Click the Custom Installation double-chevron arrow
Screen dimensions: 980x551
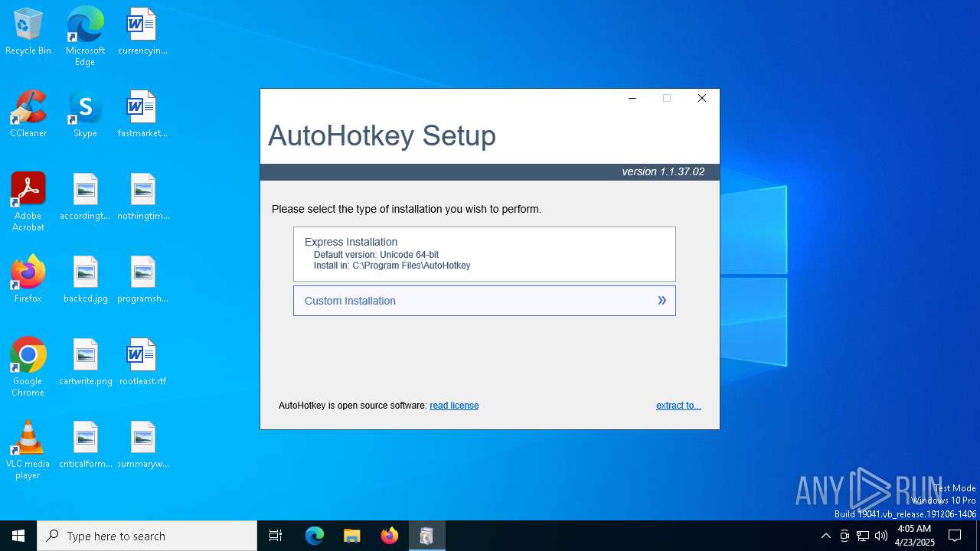662,301
